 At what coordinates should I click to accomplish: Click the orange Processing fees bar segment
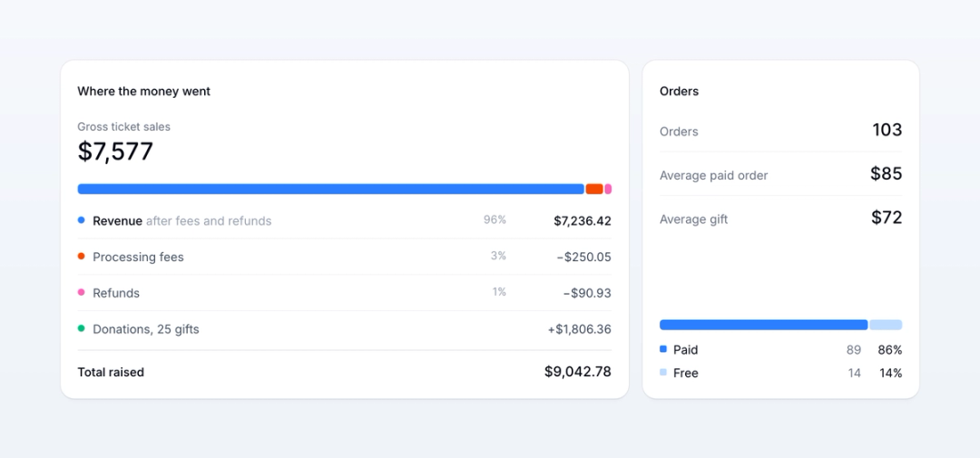594,189
